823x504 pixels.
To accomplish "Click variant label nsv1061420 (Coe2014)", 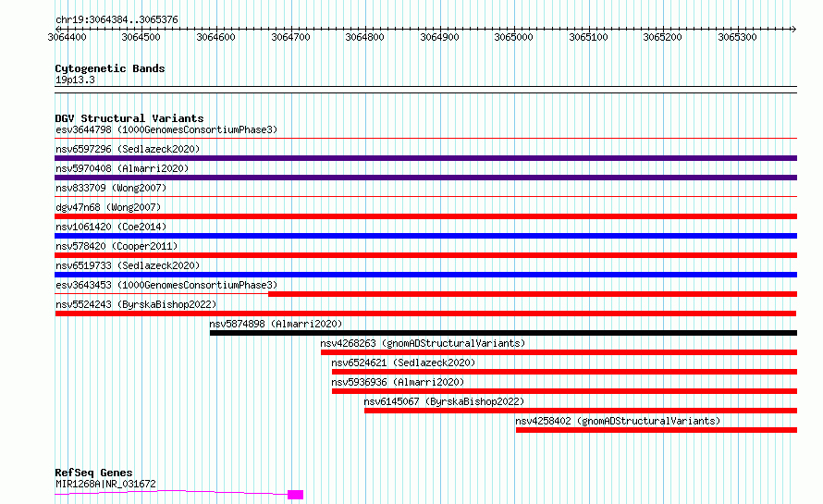I will click(111, 227).
